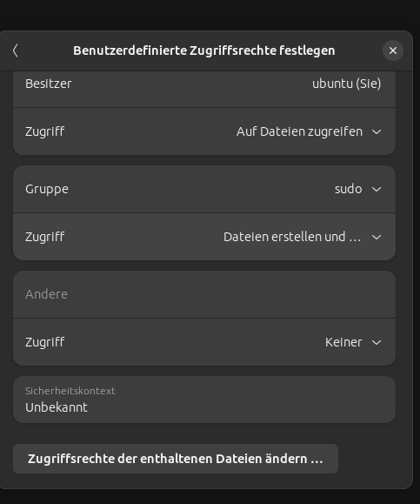Open the 'Keiner' access dropdown for Andere
The image size is (420, 504).
[204, 342]
